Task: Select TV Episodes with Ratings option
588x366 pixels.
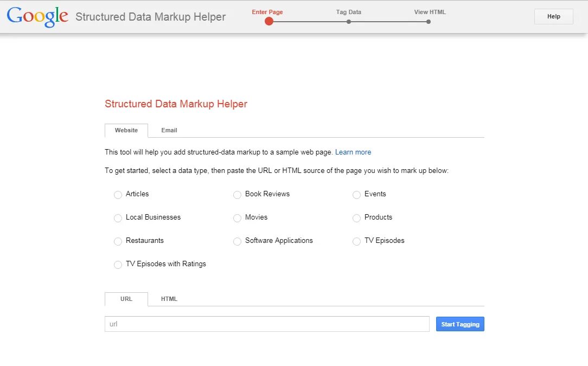Action: click(x=118, y=265)
